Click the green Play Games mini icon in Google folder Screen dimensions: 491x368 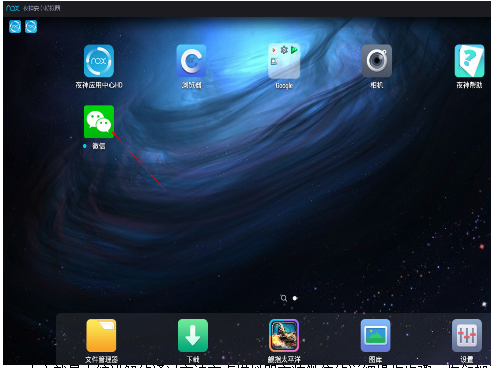pyautogui.click(x=294, y=50)
